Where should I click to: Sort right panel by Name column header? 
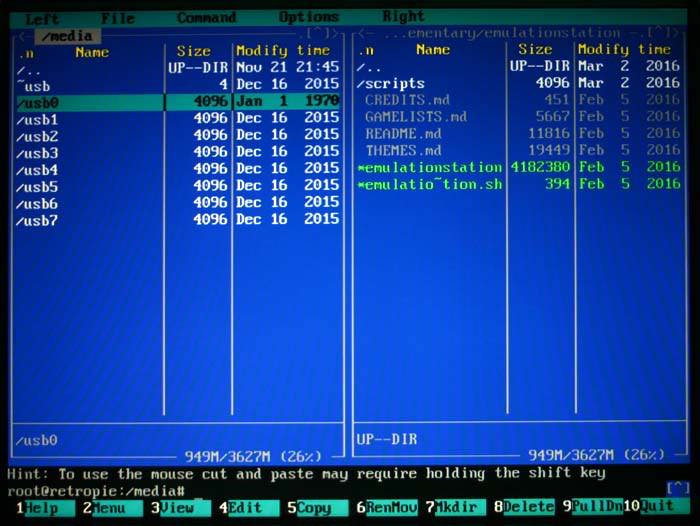[x=433, y=50]
